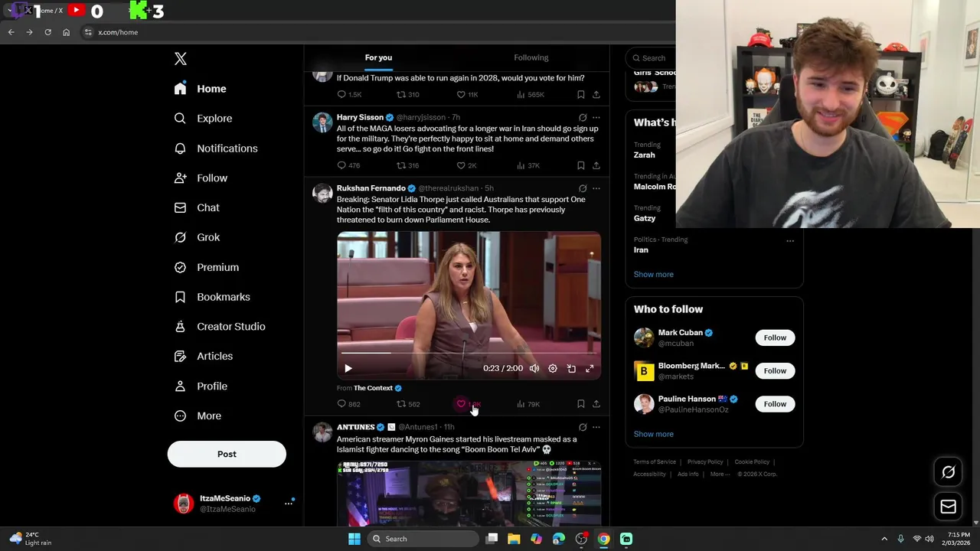
Task: Click the X search field
Action: coord(651,58)
